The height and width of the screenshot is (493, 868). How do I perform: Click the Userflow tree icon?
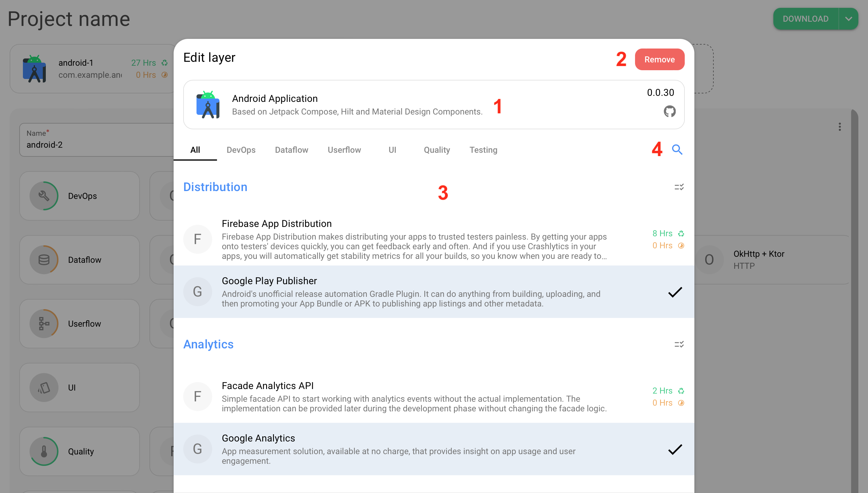coord(44,324)
